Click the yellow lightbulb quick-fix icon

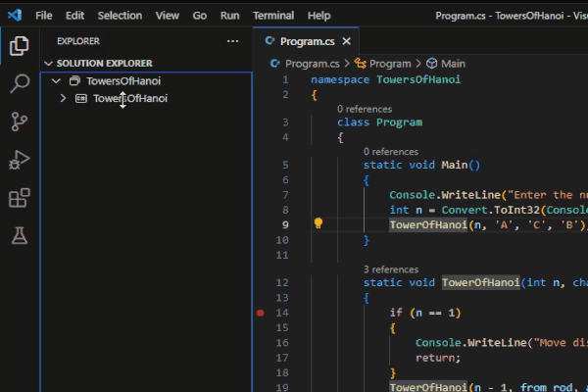tap(318, 223)
